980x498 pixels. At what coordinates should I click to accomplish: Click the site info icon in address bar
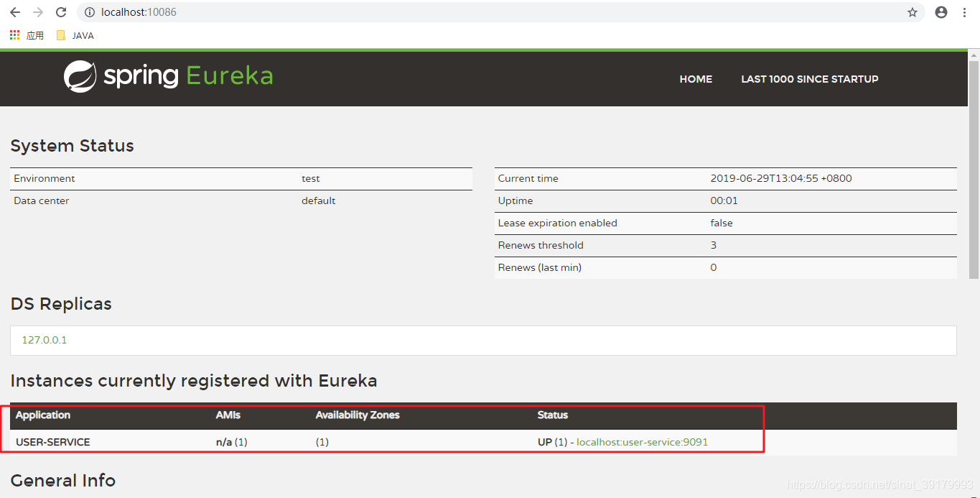click(90, 12)
